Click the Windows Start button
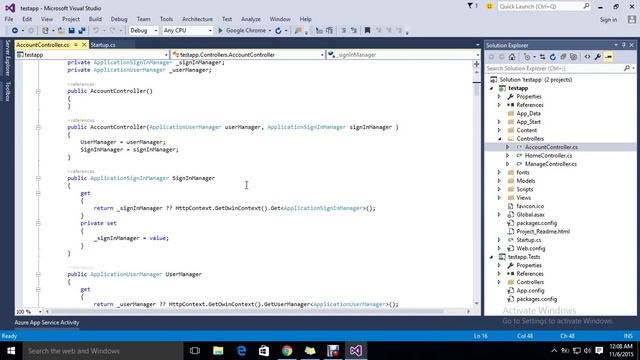The height and width of the screenshot is (360, 640). tap(11, 351)
